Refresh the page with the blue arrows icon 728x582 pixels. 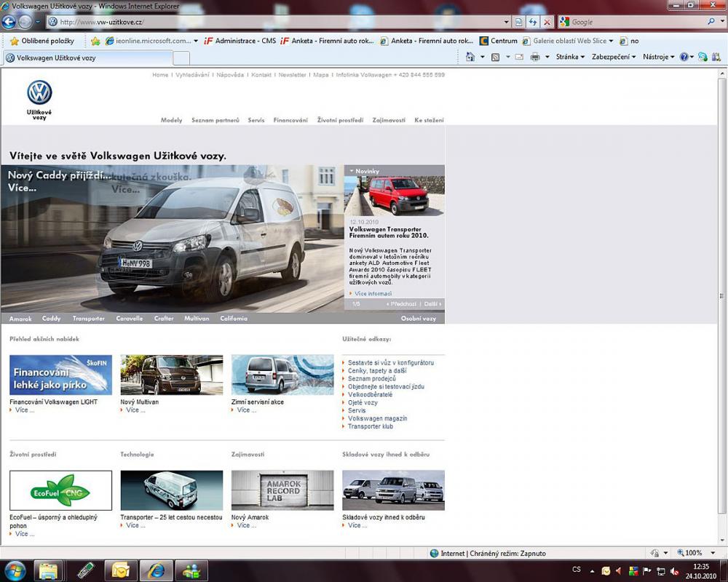click(533, 22)
